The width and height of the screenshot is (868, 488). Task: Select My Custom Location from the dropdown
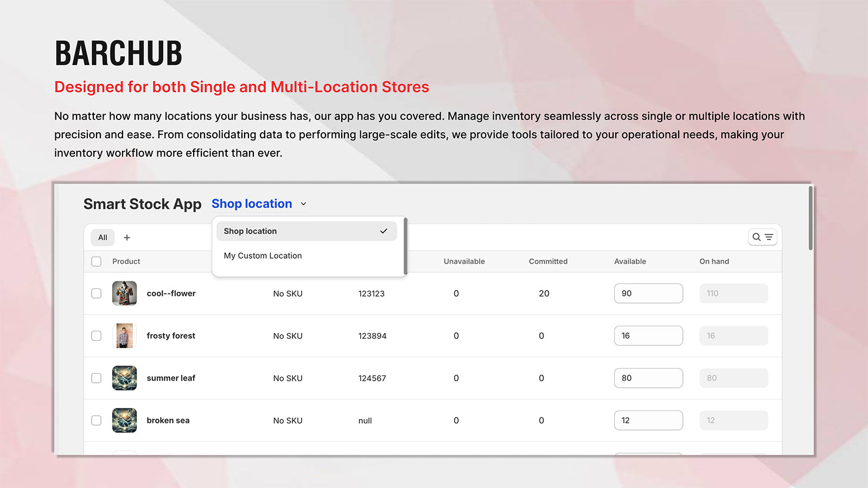pyautogui.click(x=263, y=255)
